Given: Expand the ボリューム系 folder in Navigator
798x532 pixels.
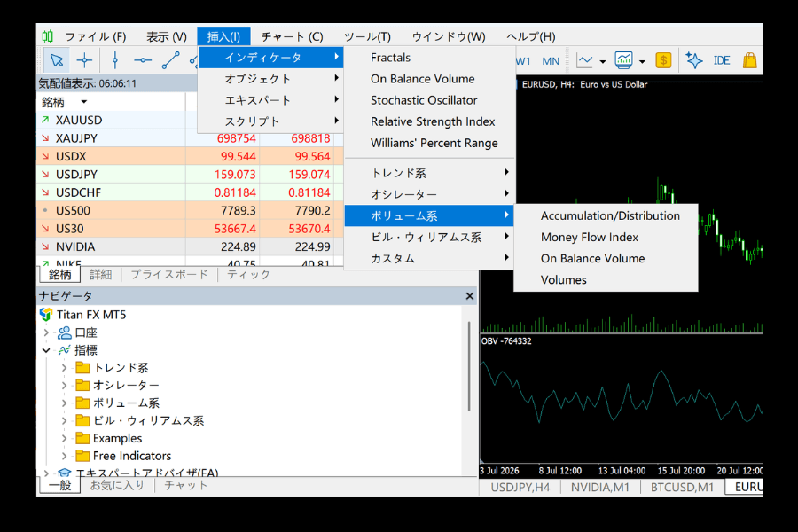Looking at the screenshot, I should (x=64, y=403).
